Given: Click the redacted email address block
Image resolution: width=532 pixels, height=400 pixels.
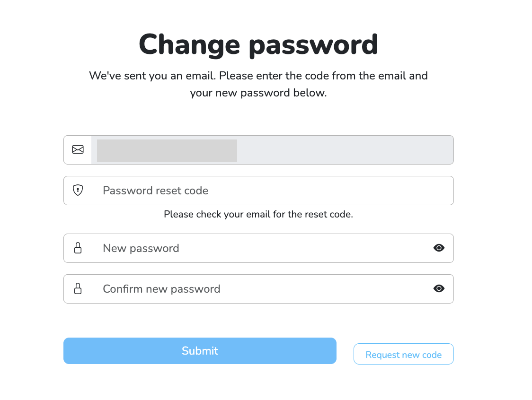Looking at the screenshot, I should pos(167,150).
